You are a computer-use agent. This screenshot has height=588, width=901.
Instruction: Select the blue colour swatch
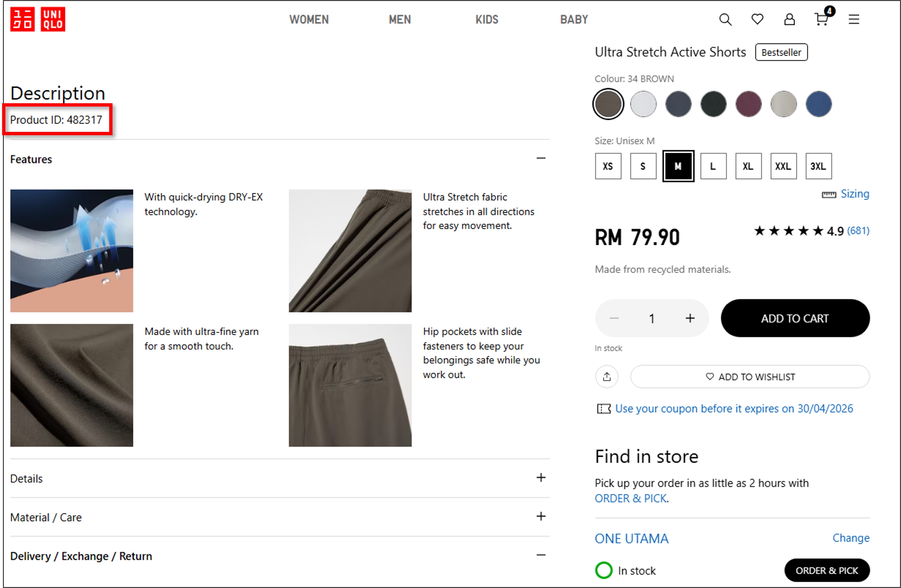coord(818,104)
